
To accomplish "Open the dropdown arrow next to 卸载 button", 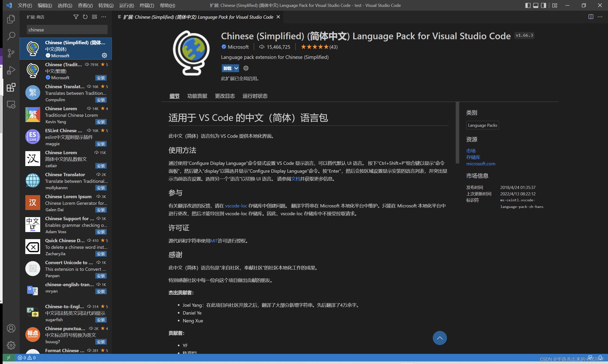I will 236,68.
